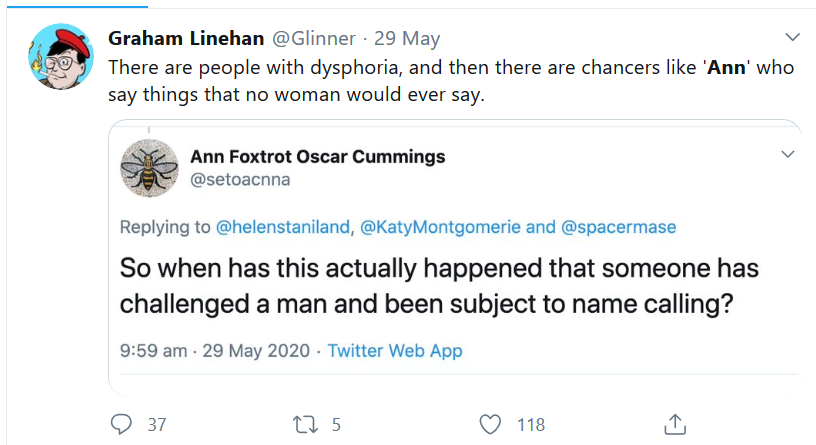
Task: Click the @Glinner handle
Action: coord(313,38)
